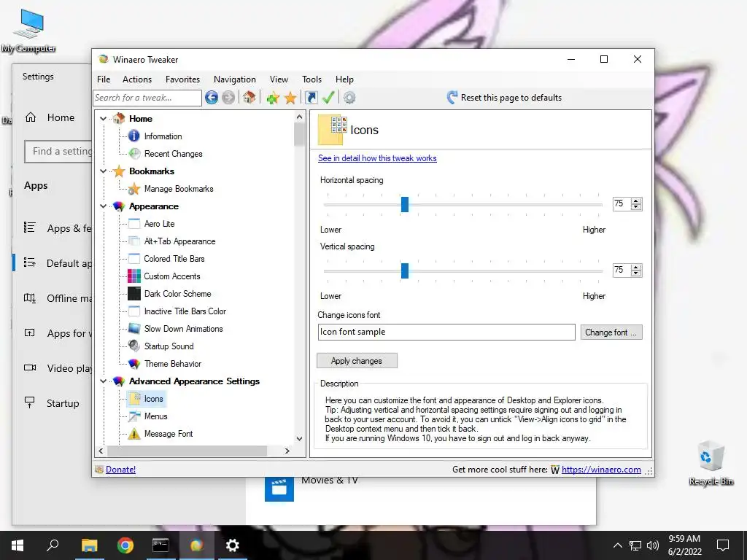
Task: Click the Slow Down Animations icon
Action: point(134,329)
